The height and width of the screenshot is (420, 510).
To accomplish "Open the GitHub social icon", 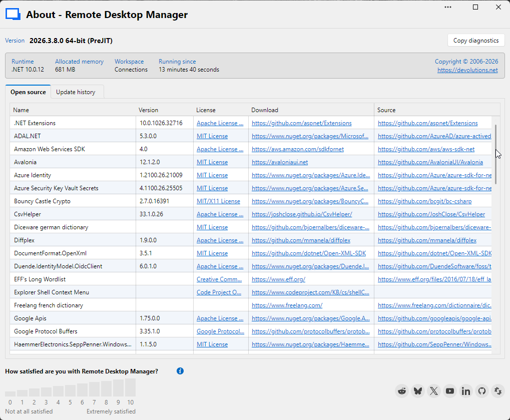I will pos(481,391).
